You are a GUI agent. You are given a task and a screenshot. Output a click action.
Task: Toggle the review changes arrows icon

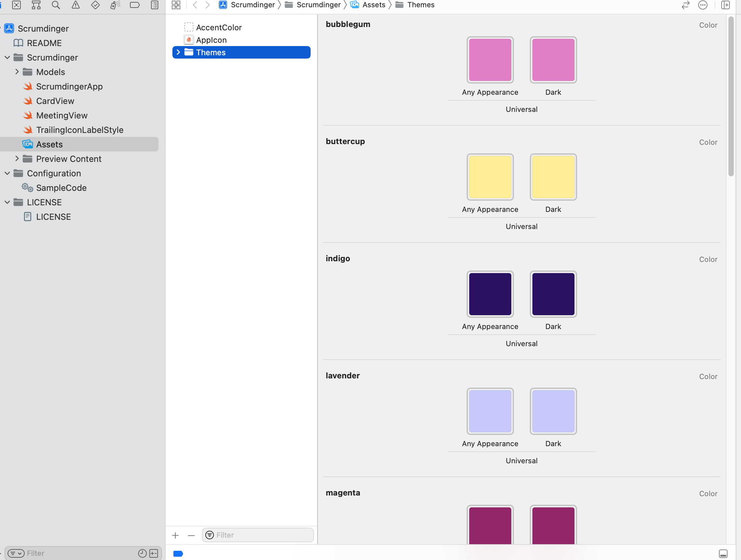[686, 5]
